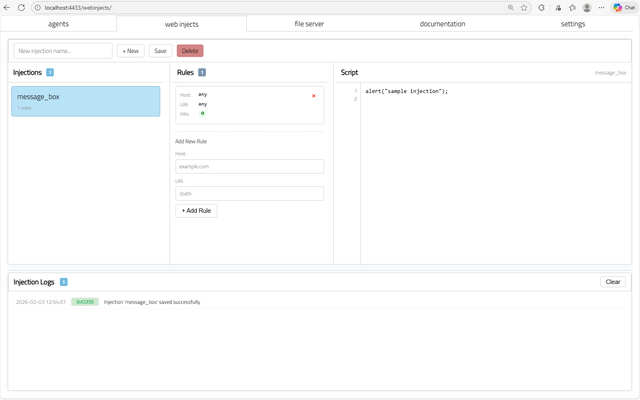Create a new injection with + New
Image resolution: width=640 pixels, height=400 pixels.
(131, 51)
